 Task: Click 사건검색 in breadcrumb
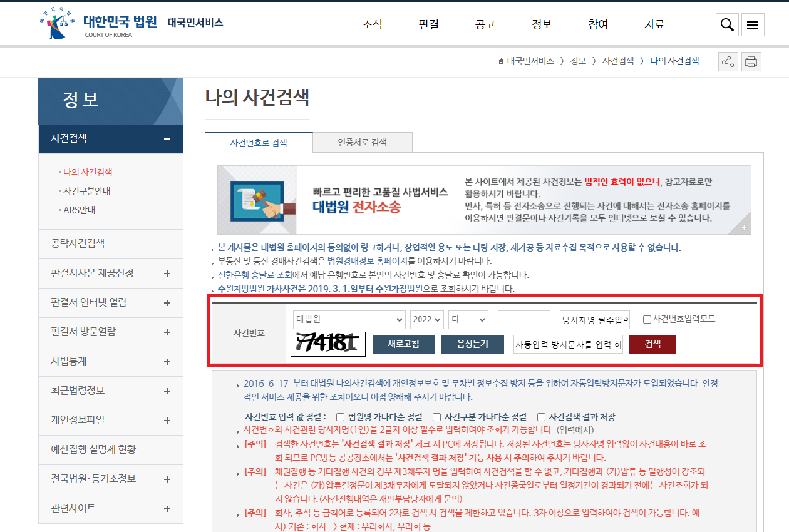point(618,61)
